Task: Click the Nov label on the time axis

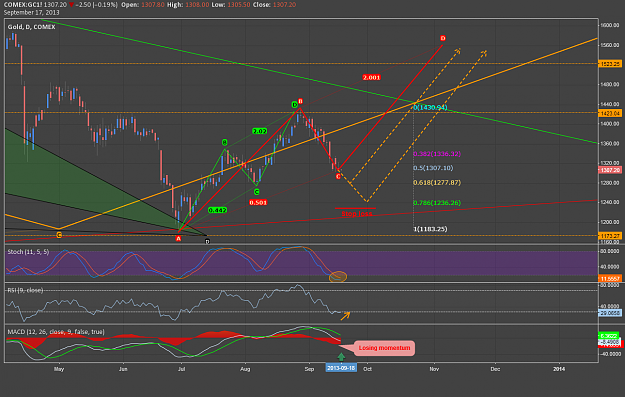Action: [x=434, y=369]
